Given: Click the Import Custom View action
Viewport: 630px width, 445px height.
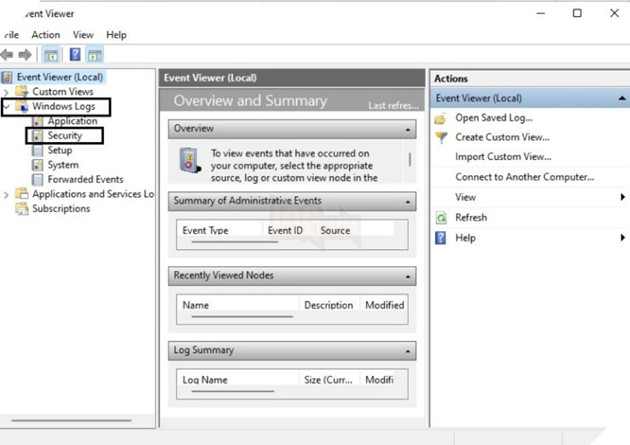Looking at the screenshot, I should point(503,157).
